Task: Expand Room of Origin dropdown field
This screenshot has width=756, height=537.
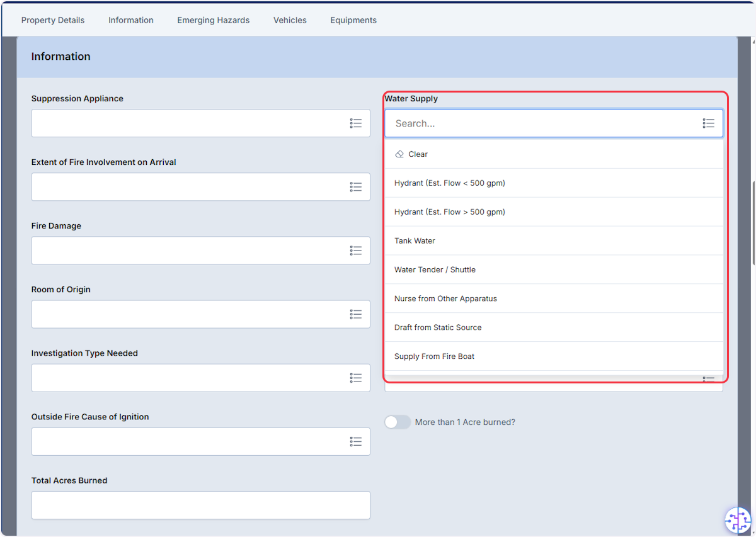Action: click(x=201, y=314)
